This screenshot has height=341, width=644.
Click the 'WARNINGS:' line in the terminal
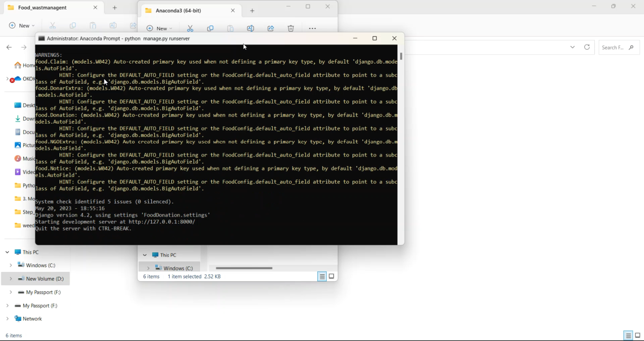(x=49, y=55)
